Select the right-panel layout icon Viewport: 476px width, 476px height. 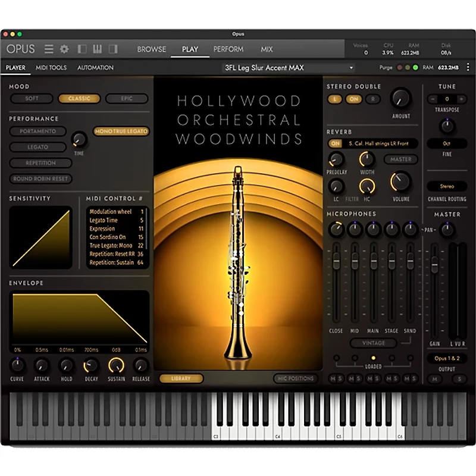coord(113,49)
